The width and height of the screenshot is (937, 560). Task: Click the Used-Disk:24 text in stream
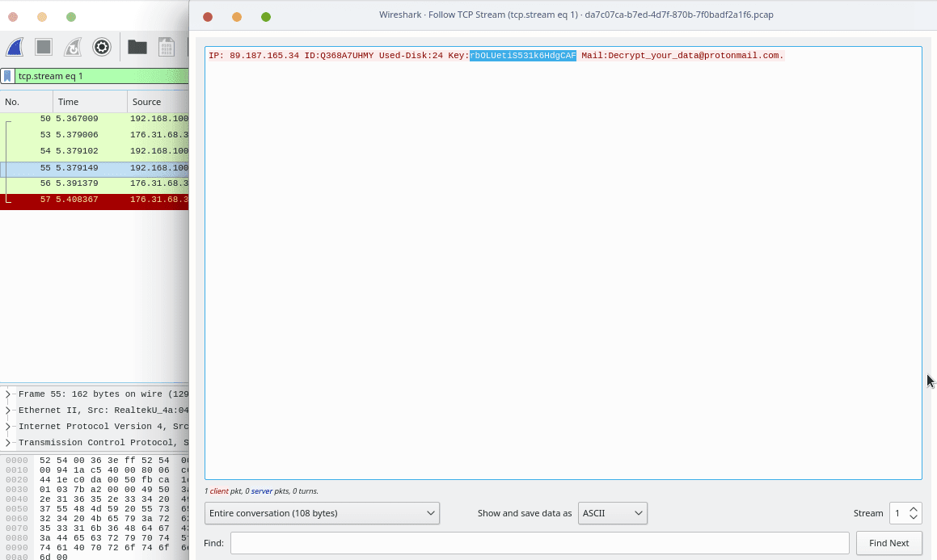point(412,56)
